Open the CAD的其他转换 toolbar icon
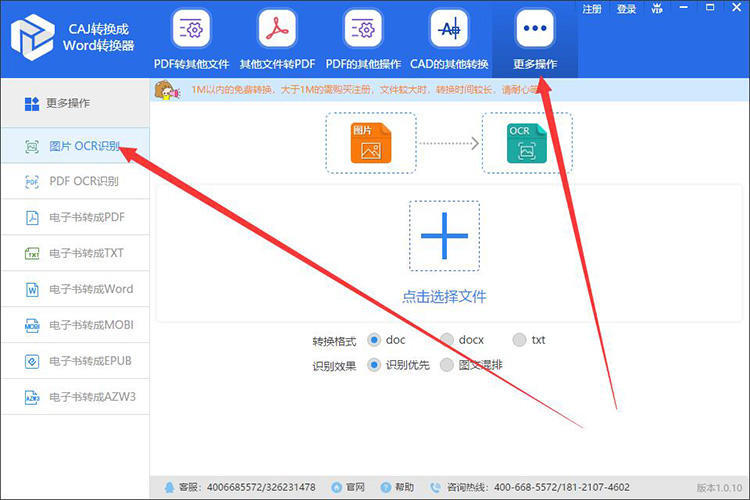Image resolution: width=750 pixels, height=500 pixels. click(449, 29)
